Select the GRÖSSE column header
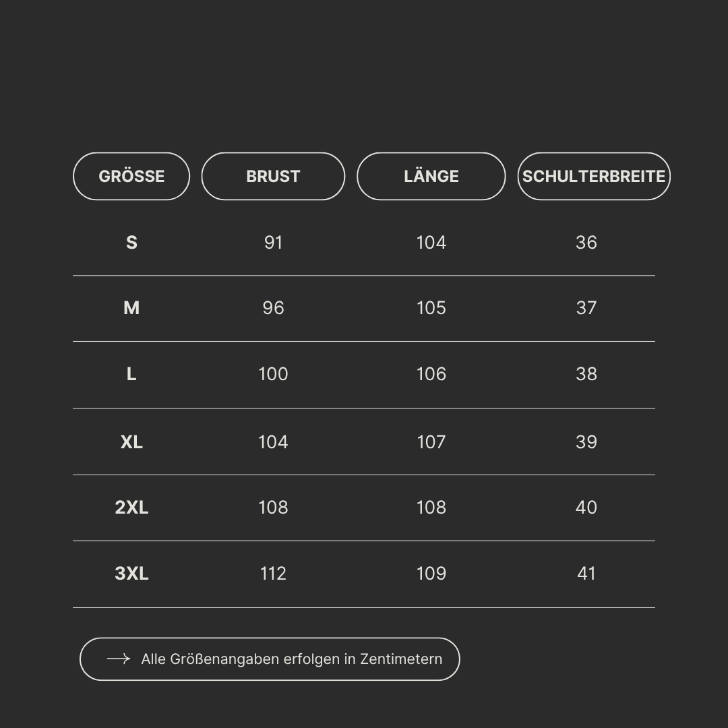This screenshot has width=728, height=728. [131, 176]
